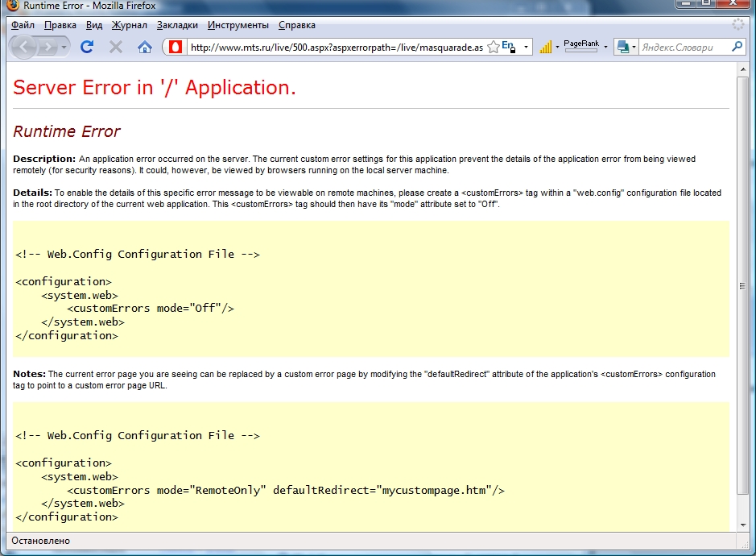Click the 'Details:' label
The image size is (756, 556).
click(32, 193)
